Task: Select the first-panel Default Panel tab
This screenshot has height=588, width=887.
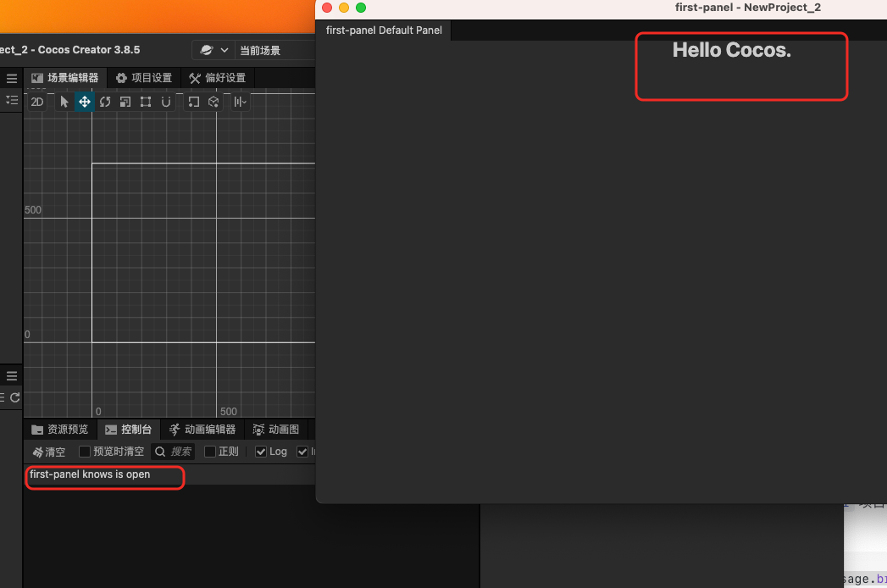Action: (384, 31)
